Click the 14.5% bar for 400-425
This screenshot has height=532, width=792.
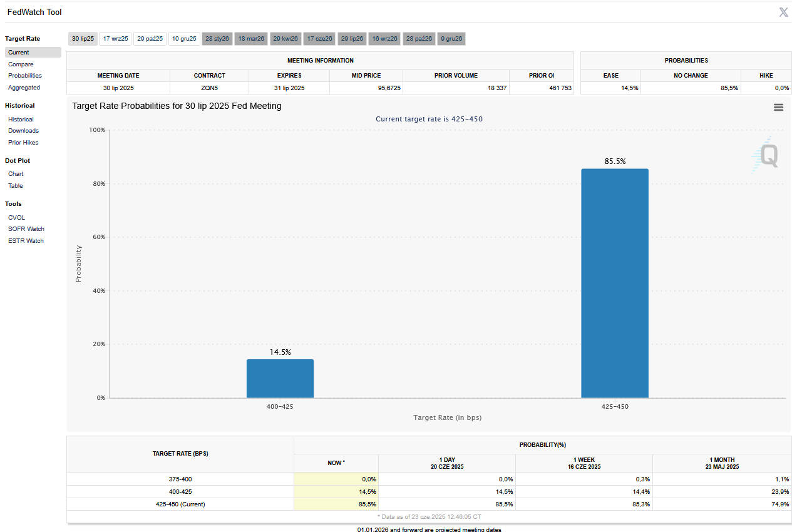coord(280,379)
